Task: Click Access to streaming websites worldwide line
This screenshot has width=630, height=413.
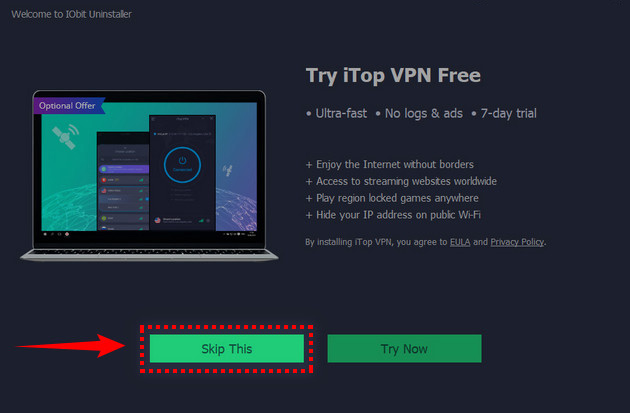Action: (x=406, y=181)
